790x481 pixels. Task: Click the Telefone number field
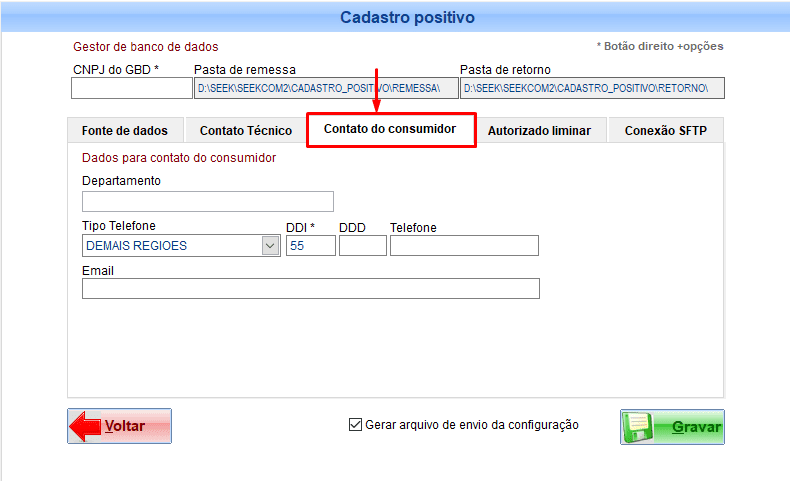[x=464, y=246]
